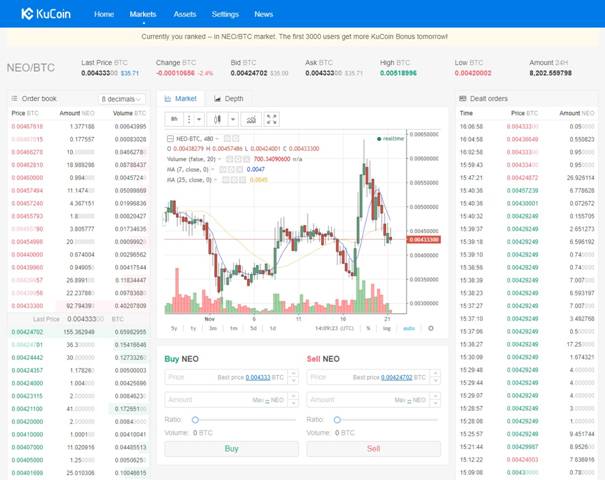The image size is (605, 480).
Task: Click the Sell price input field
Action: [369, 377]
